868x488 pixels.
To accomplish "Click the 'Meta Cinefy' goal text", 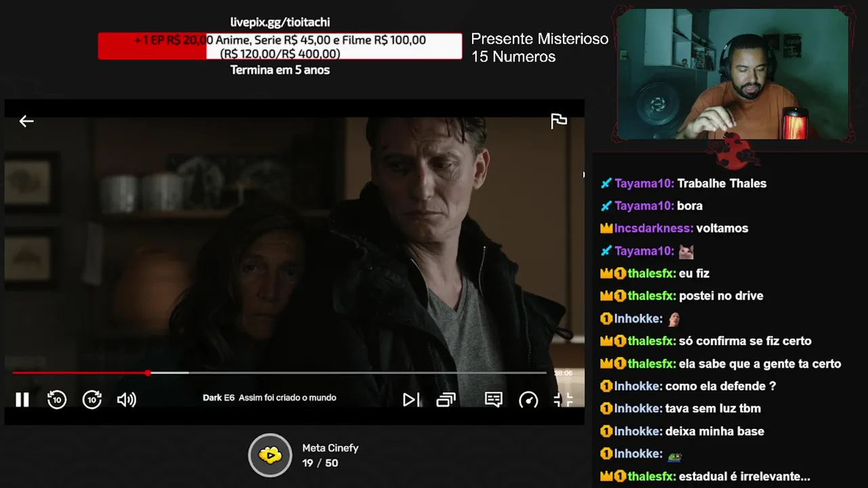I will click(330, 448).
